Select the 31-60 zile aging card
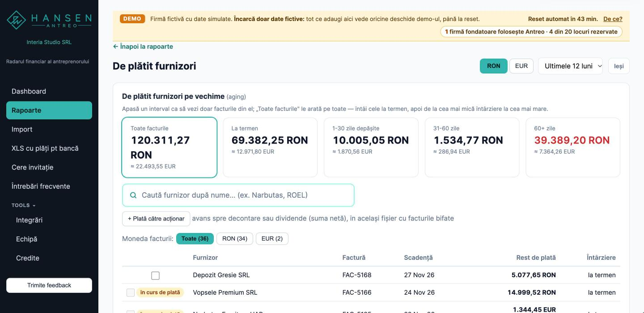This screenshot has width=644, height=313. [472, 148]
